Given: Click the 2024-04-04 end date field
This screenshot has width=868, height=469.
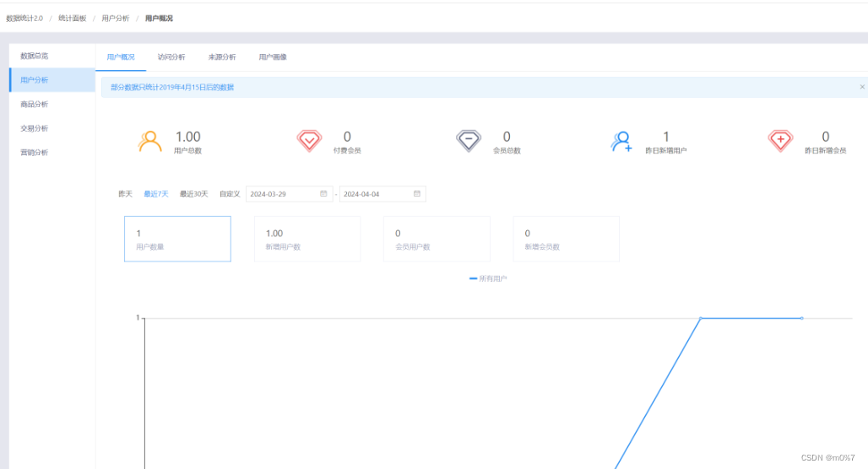Looking at the screenshot, I should coord(382,194).
